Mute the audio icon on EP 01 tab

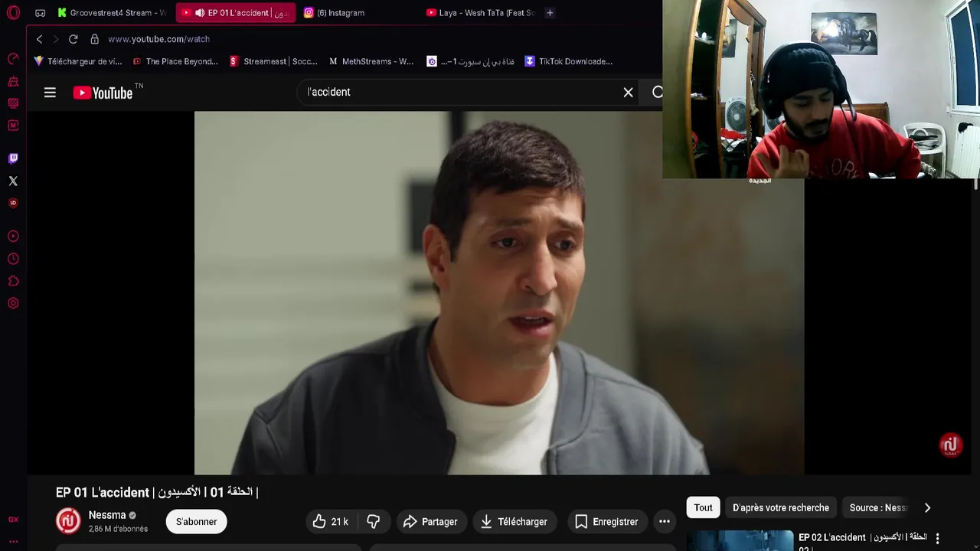[x=200, y=13]
